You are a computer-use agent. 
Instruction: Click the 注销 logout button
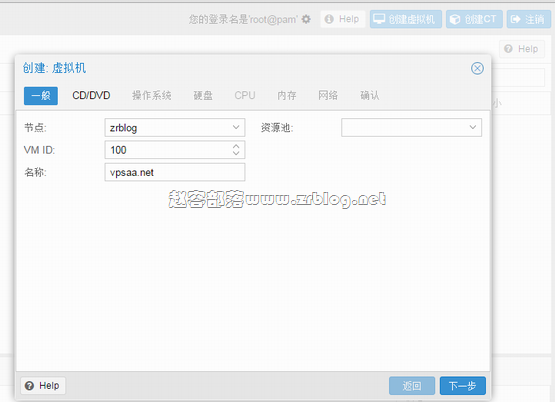pyautogui.click(x=528, y=19)
